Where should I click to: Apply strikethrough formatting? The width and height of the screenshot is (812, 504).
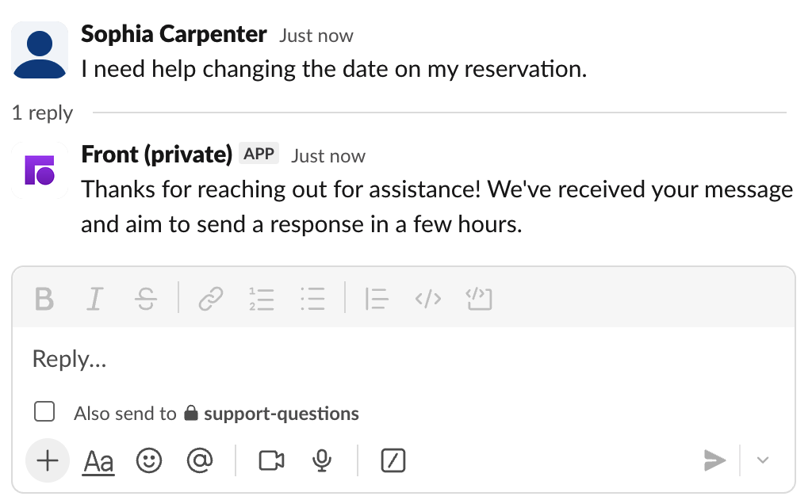[146, 299]
